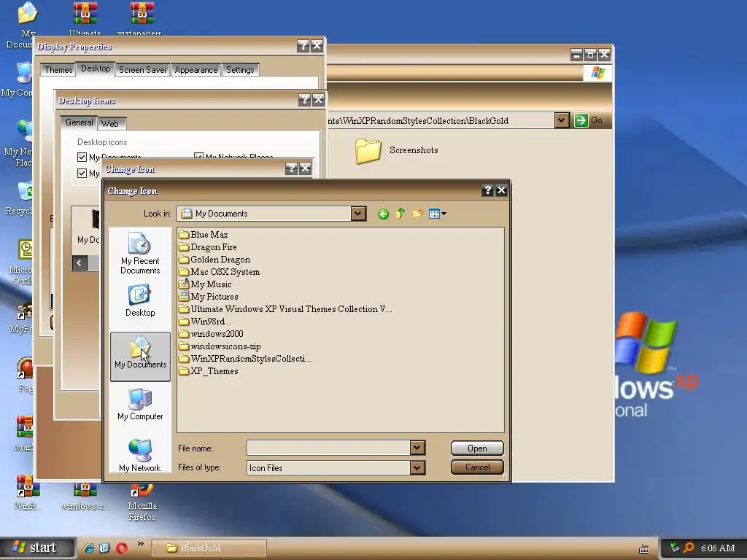Open the General tab in Desktop Items
This screenshot has height=560, width=747.
79,122
